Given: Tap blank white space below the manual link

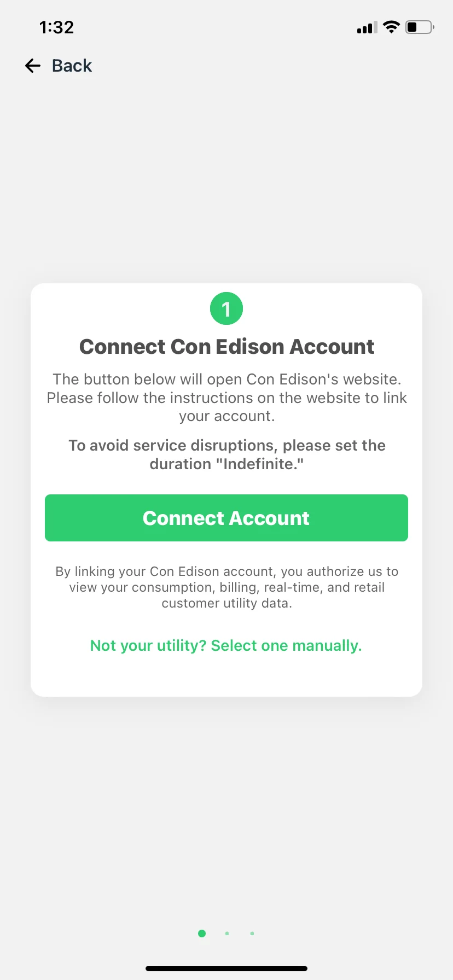Looking at the screenshot, I should [226, 677].
